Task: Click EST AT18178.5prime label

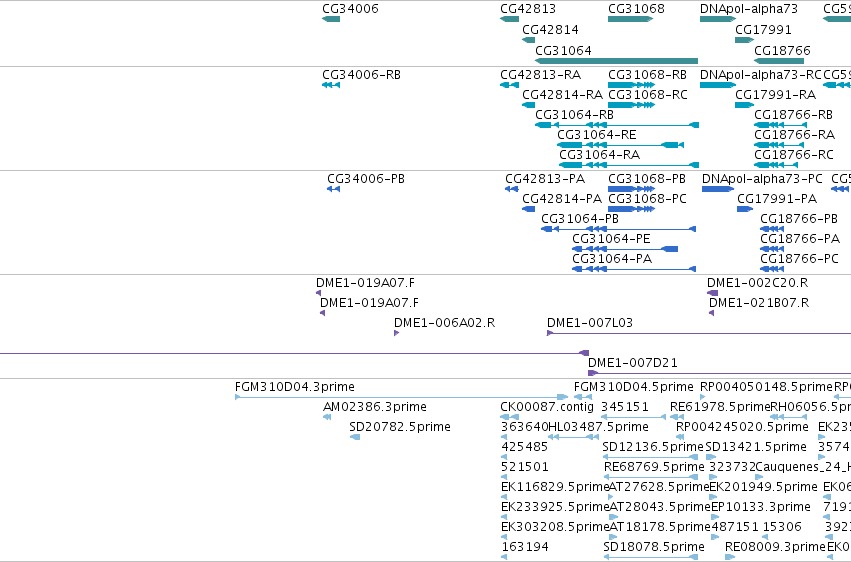Action: point(659,528)
